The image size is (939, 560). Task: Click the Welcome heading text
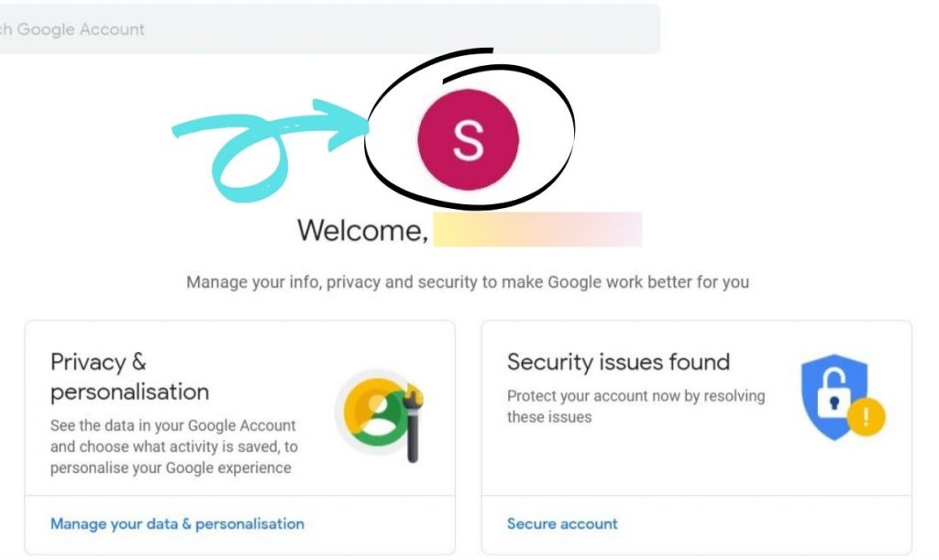pyautogui.click(x=362, y=230)
